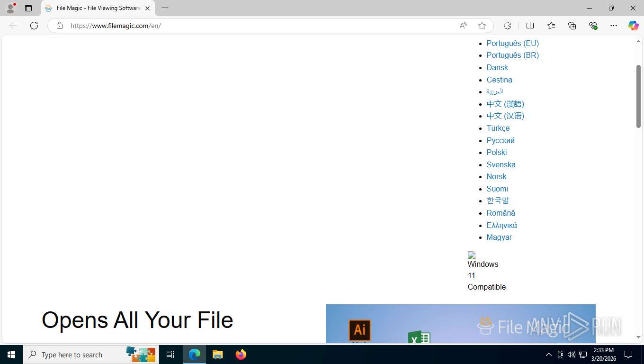
Task: Switch language to Português (BR)
Action: point(512,55)
